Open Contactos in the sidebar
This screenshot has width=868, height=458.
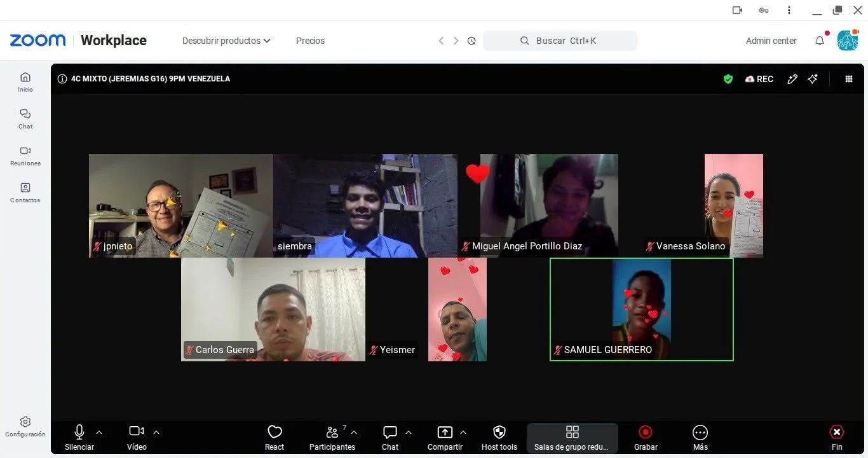25,193
